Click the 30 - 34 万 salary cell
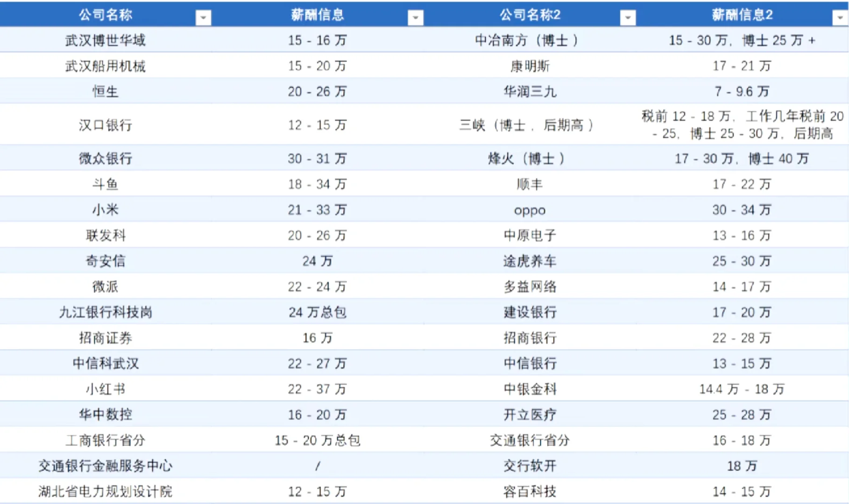Viewport: 849px width, 504px height. point(742,210)
